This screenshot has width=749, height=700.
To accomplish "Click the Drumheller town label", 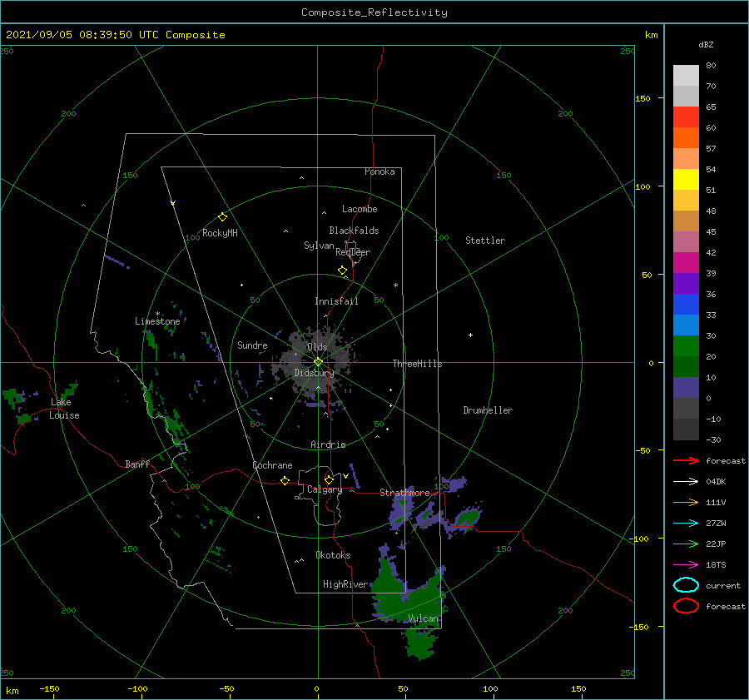I will [488, 410].
